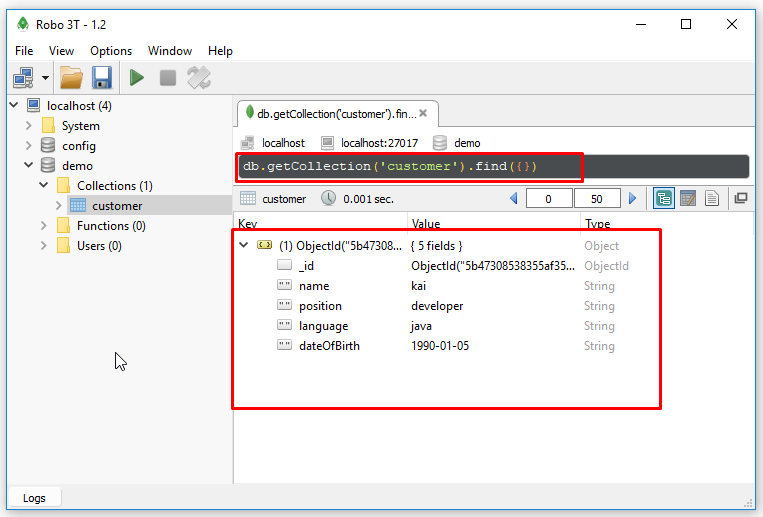Select the customer collection in tree

point(117,206)
